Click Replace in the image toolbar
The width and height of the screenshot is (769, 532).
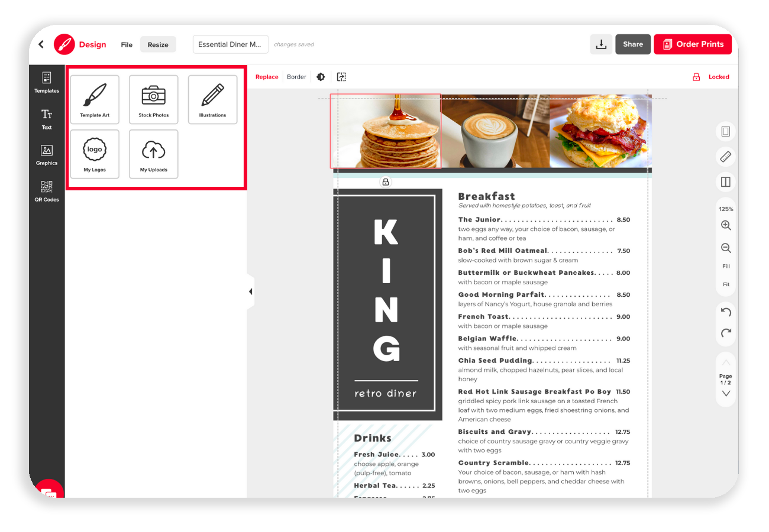click(x=267, y=77)
